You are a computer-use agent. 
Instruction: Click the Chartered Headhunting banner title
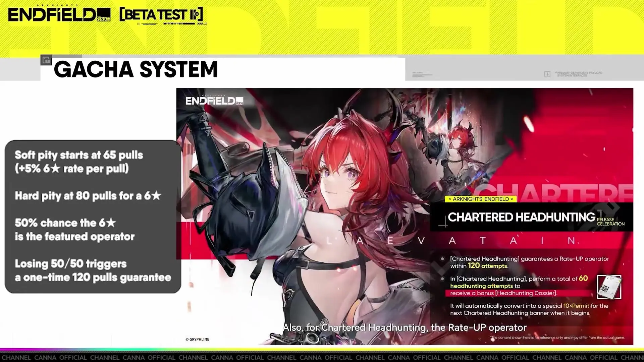[521, 217]
